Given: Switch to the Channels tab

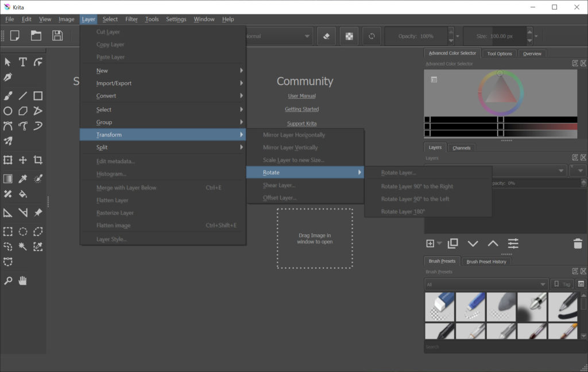Looking at the screenshot, I should coord(461,148).
